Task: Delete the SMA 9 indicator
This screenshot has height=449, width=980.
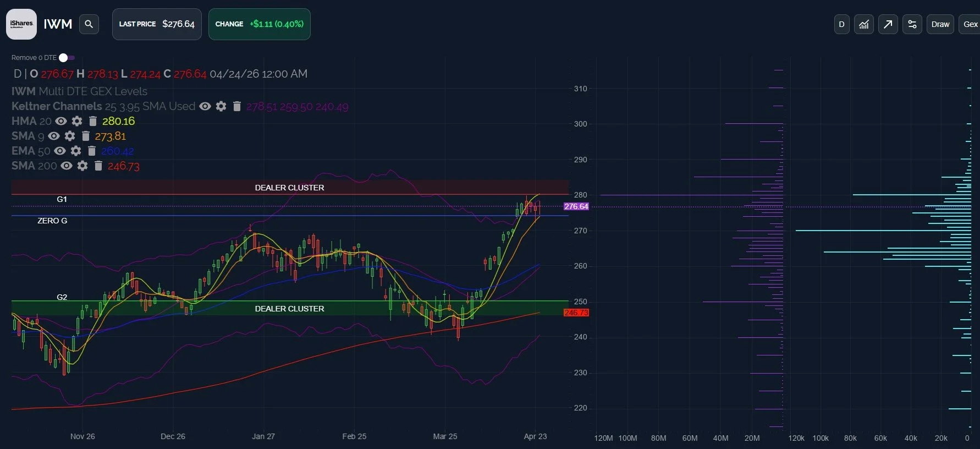Action: click(x=86, y=136)
